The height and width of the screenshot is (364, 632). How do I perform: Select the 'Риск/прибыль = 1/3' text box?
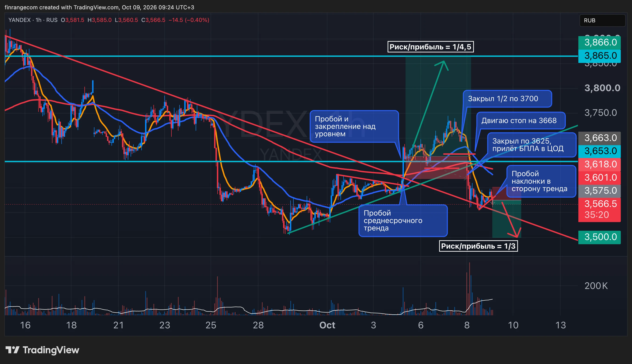478,246
